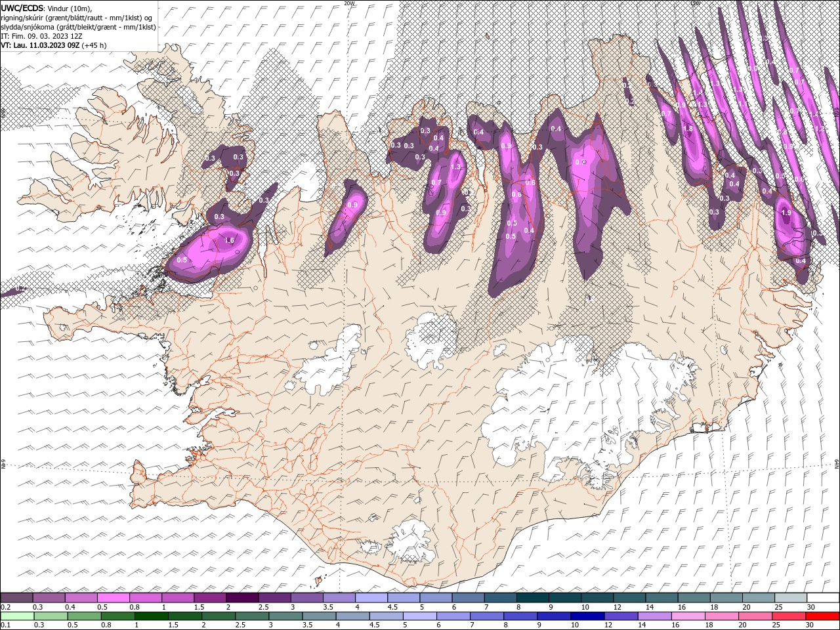
Task: Click the "20W" longitude label at top
Action: coord(349,3)
